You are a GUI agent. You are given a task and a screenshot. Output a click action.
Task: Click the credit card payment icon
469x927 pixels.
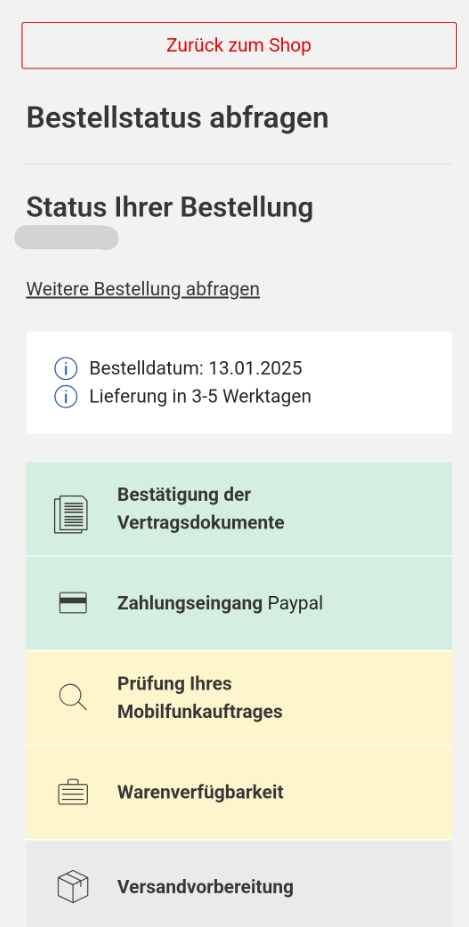pos(73,603)
